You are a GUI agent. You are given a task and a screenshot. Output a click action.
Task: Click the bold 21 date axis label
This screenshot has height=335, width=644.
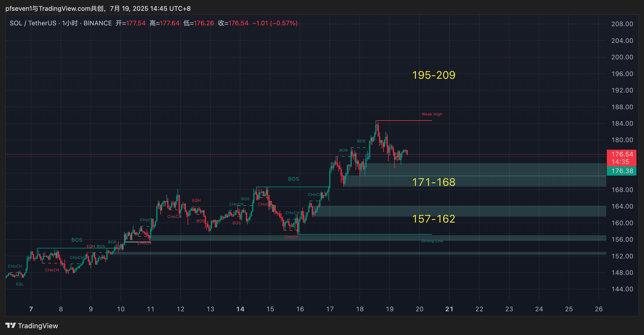[x=449, y=309]
